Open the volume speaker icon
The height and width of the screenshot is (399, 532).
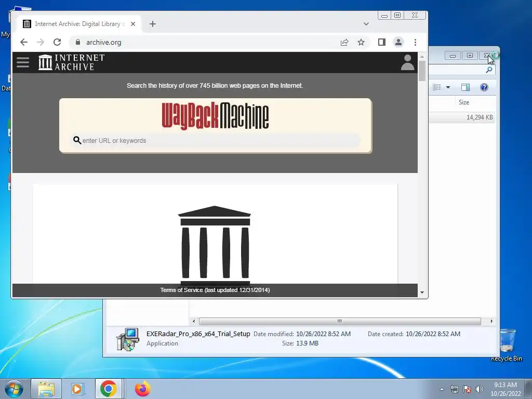pyautogui.click(x=480, y=389)
